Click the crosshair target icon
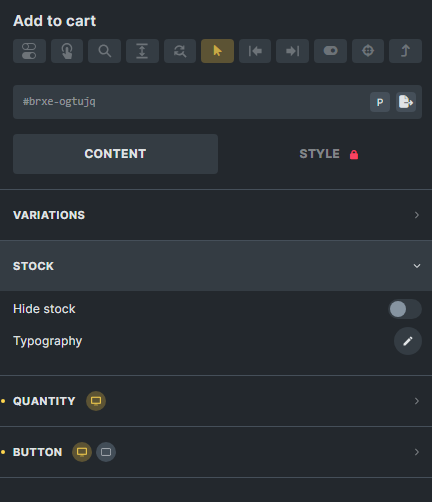The width and height of the screenshot is (432, 502). [368, 51]
